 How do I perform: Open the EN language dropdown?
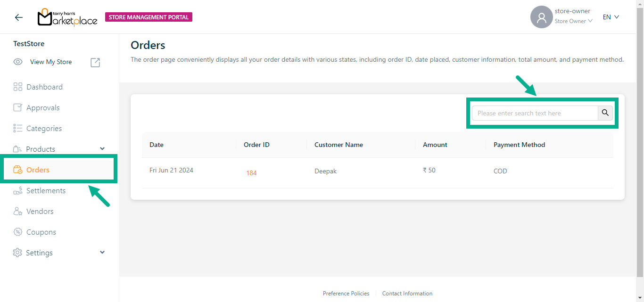(x=611, y=17)
